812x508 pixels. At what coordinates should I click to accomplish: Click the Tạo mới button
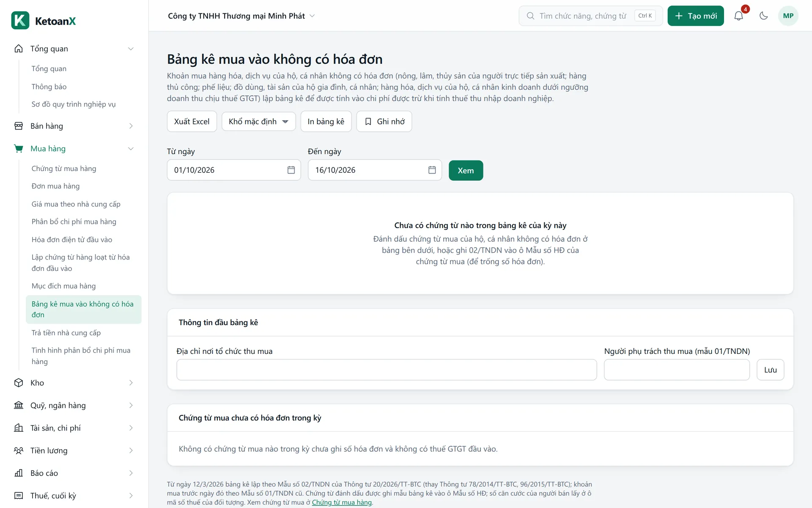tap(695, 16)
